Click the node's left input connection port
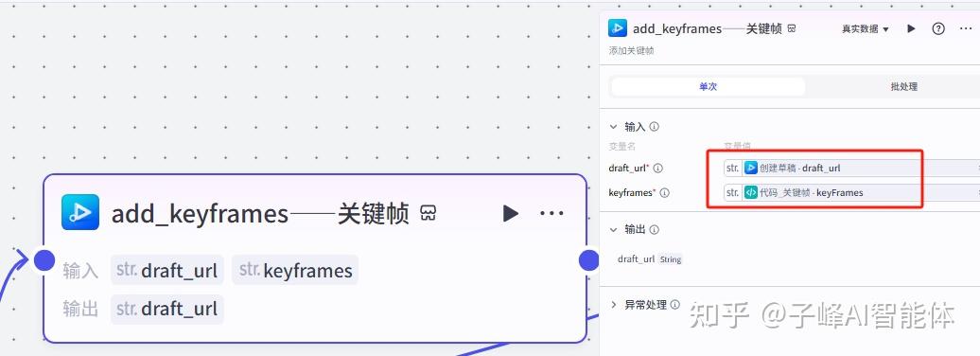The width and height of the screenshot is (980, 356). [44, 259]
